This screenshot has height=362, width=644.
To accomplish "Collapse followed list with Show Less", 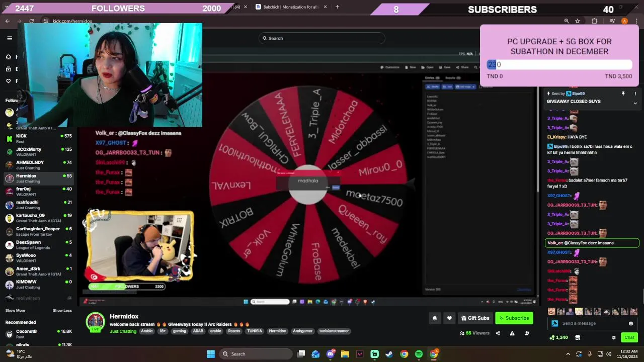I will click(62, 310).
